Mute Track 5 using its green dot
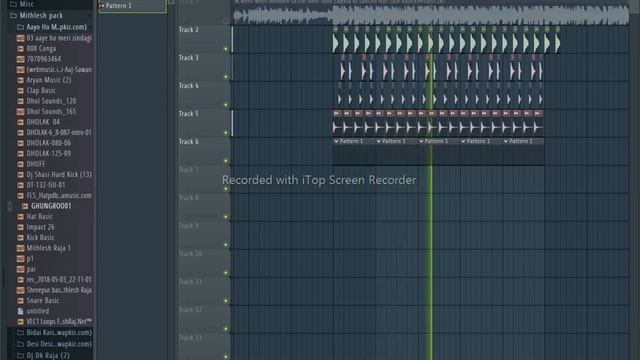Screen dimensions: 640x360 pos(226,133)
